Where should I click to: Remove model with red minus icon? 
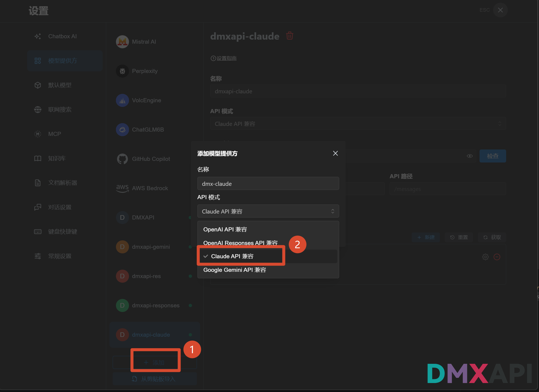click(497, 257)
